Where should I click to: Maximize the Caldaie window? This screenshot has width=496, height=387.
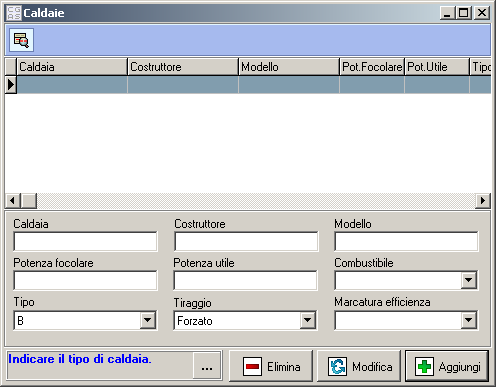(463, 13)
